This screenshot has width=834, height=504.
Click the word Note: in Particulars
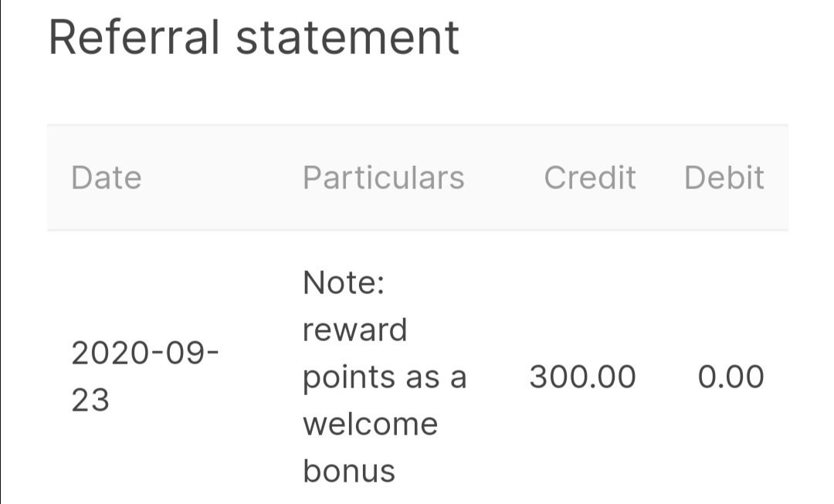[x=344, y=283]
